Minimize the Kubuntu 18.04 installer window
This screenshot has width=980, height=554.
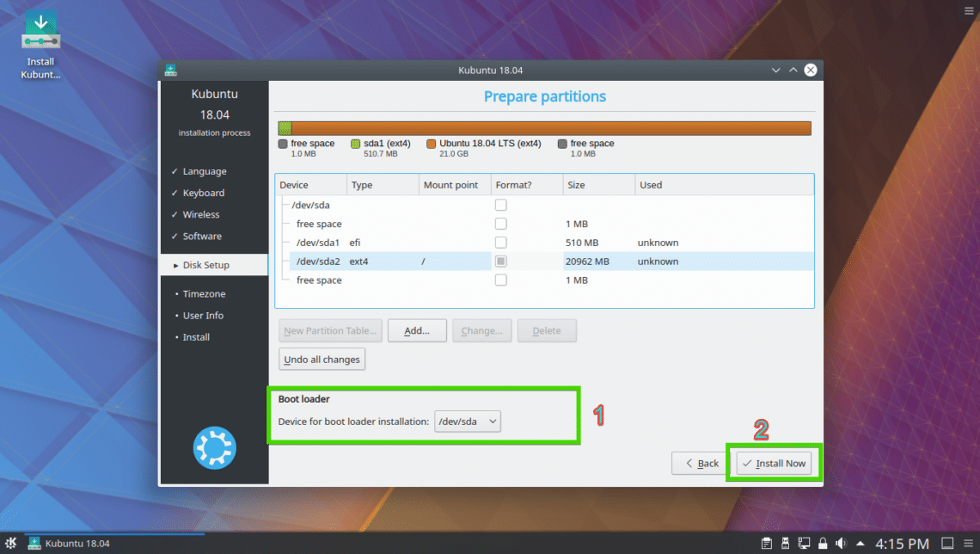775,70
